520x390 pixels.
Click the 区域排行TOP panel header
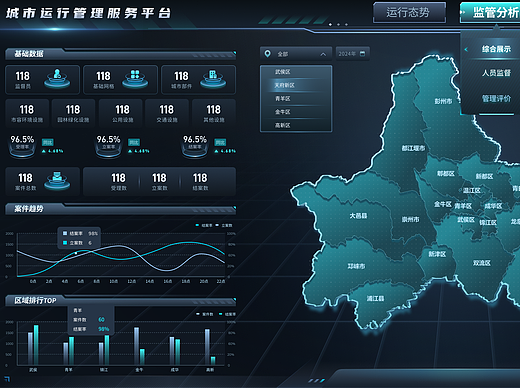click(x=121, y=301)
